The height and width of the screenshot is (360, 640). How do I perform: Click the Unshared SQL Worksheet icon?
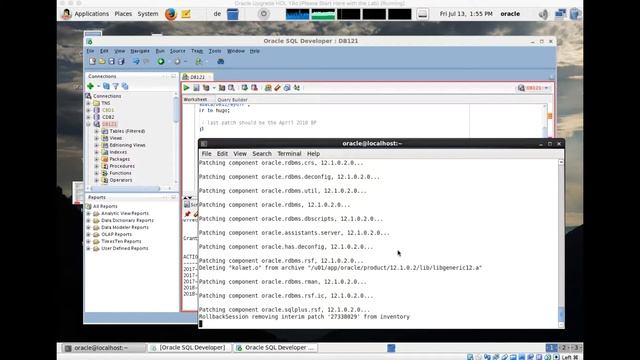click(x=268, y=88)
